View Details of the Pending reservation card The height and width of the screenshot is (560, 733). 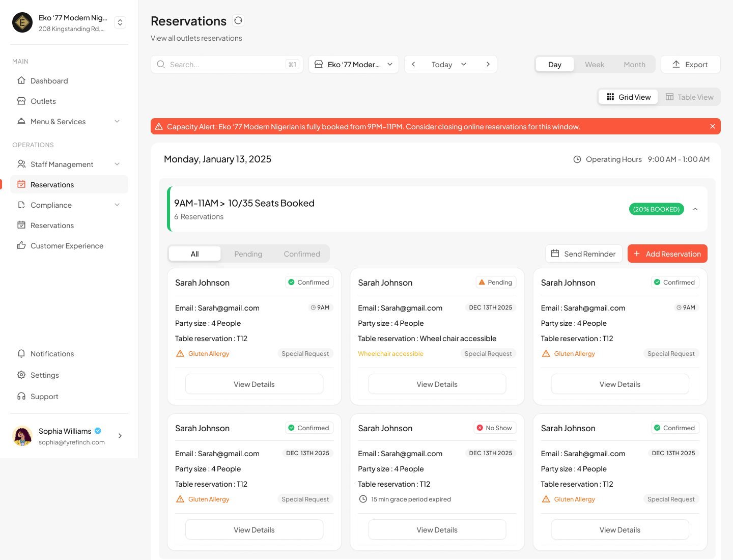(x=437, y=384)
